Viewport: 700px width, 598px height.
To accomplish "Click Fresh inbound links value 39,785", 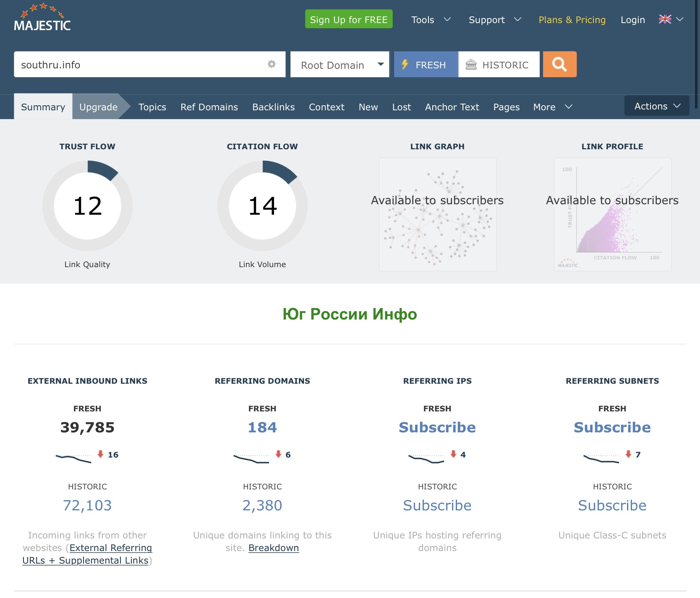I will [x=87, y=427].
